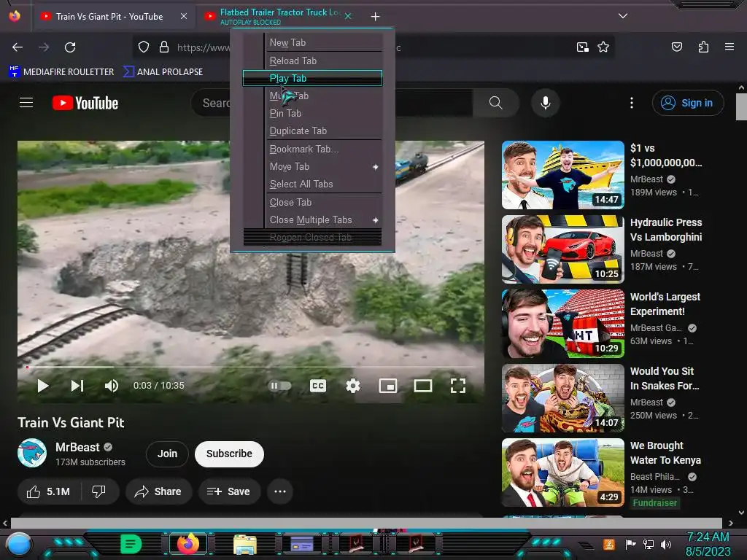Expand the Move Tab submenu

312,167
